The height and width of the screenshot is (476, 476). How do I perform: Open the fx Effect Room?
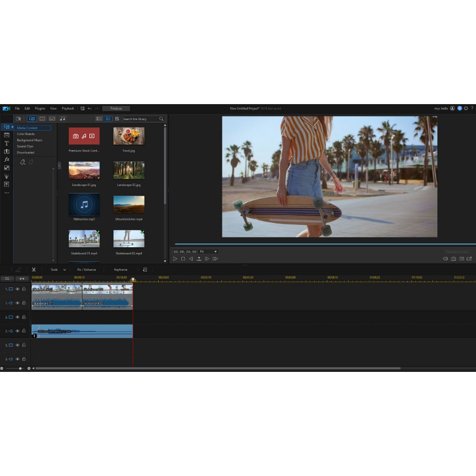pos(7,159)
